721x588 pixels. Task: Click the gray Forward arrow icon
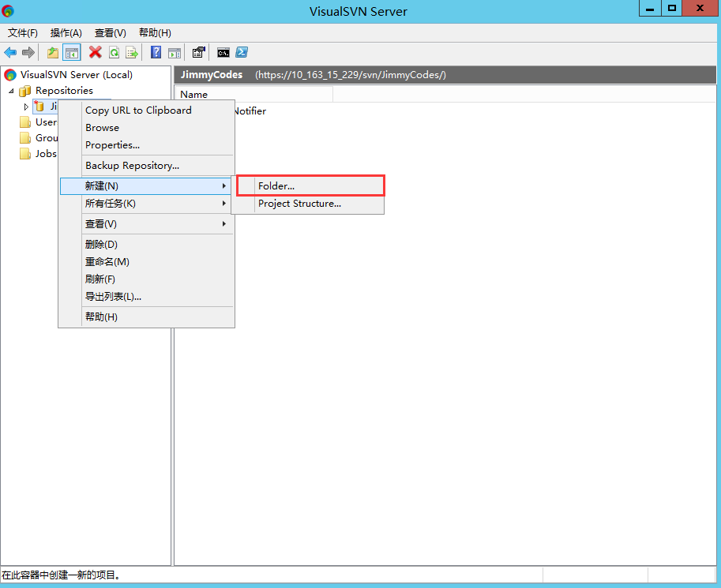pyautogui.click(x=28, y=52)
